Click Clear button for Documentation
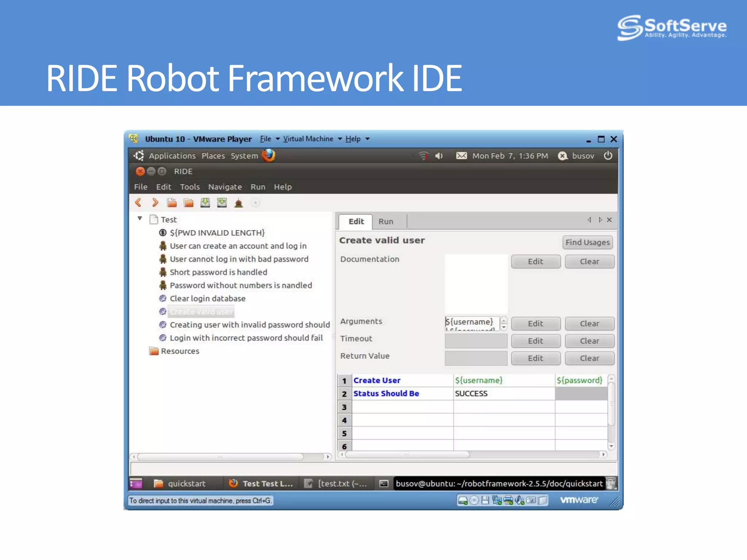 click(589, 262)
